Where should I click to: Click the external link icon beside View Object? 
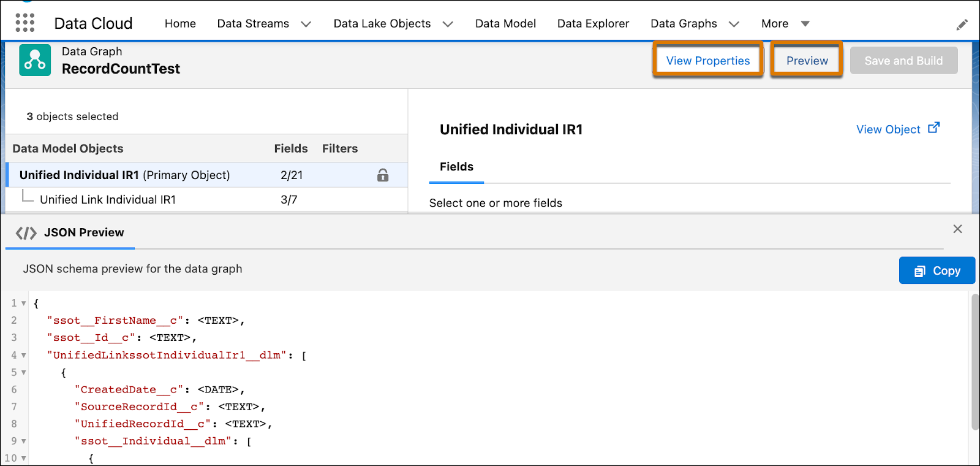pyautogui.click(x=934, y=128)
